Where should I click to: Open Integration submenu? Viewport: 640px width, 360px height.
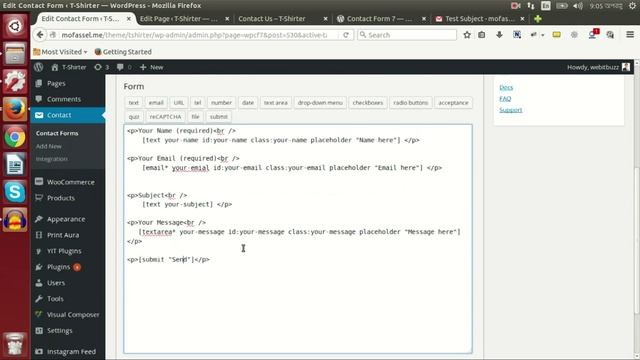click(x=51, y=159)
